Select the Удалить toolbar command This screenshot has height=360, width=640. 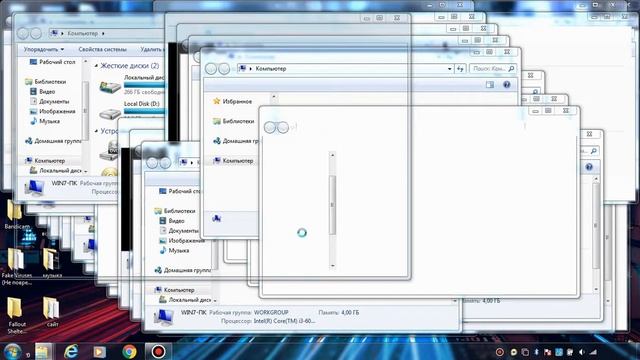point(152,49)
